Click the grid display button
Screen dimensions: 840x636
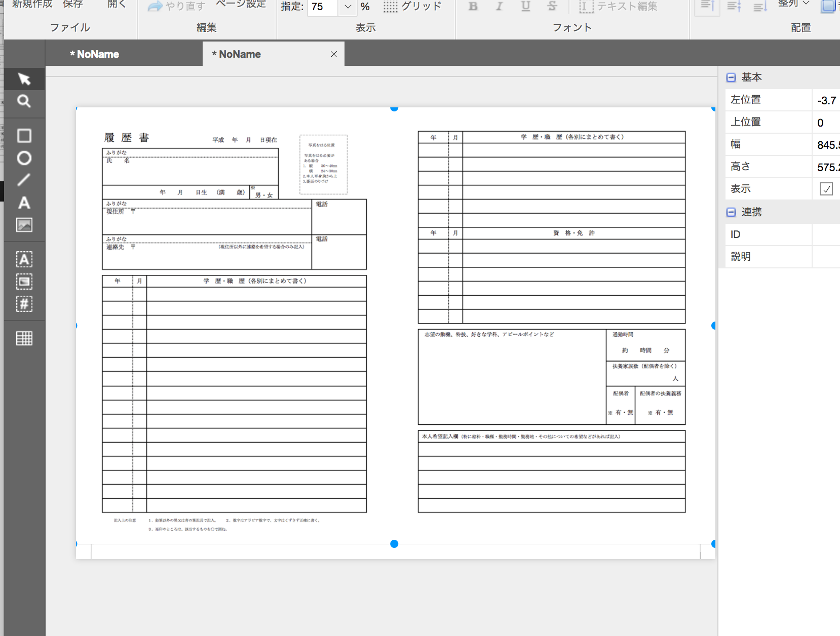(x=412, y=6)
